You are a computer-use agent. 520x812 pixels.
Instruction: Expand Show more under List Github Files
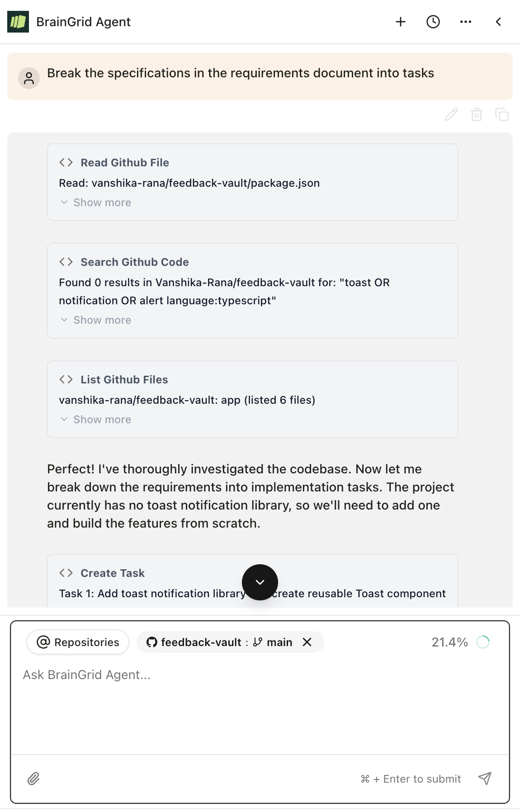pos(95,419)
